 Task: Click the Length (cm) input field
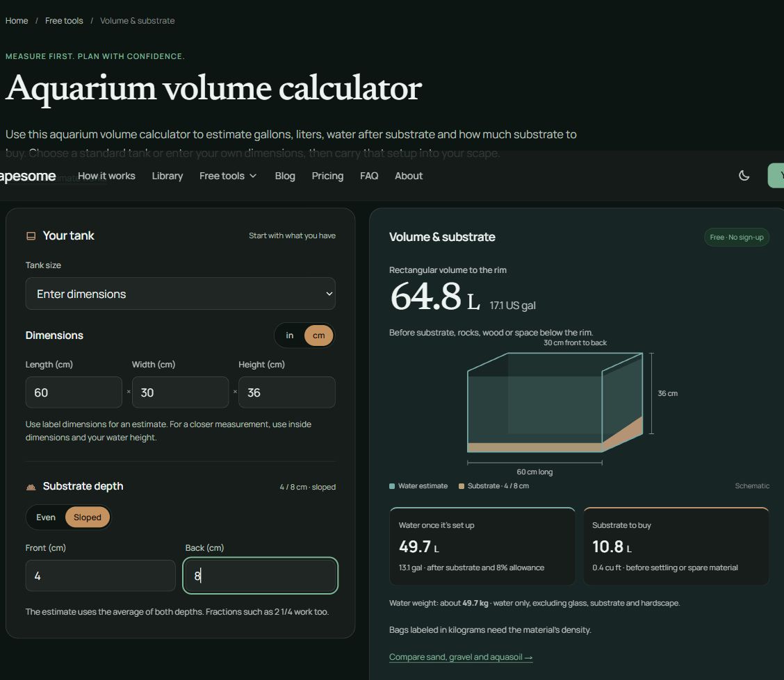click(x=74, y=392)
